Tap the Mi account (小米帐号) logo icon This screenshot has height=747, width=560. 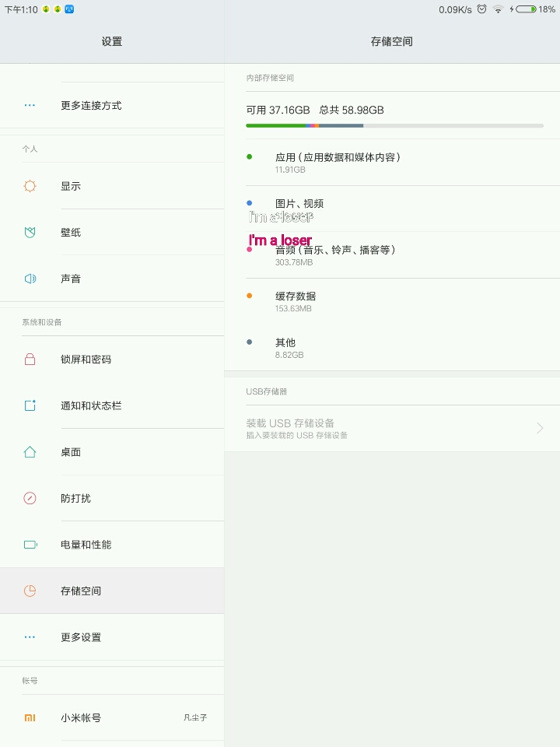pyautogui.click(x=30, y=717)
